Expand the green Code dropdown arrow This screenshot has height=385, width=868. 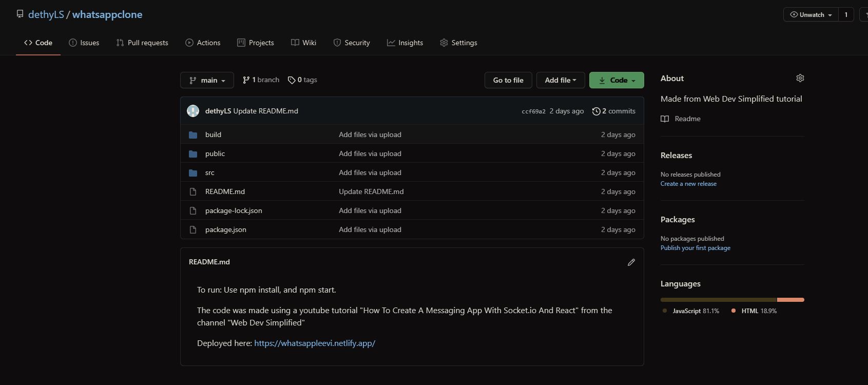(x=633, y=81)
